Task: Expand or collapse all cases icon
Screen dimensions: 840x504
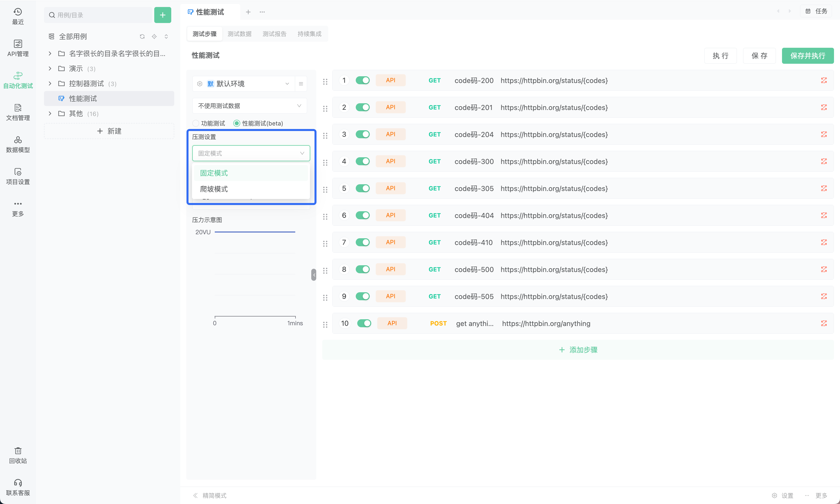Action: [166, 36]
